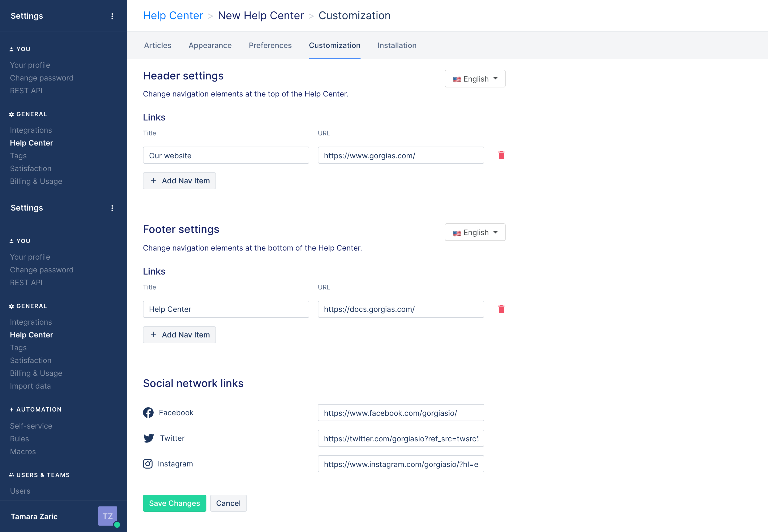Click the Facebook label text
This screenshot has height=532, width=768.
pyautogui.click(x=176, y=413)
